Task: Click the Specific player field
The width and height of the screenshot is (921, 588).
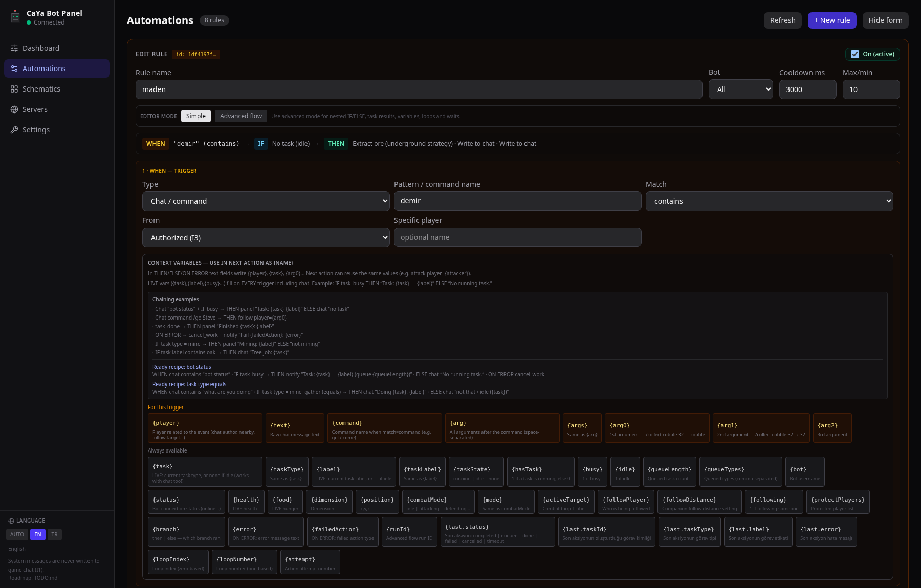Action: [518, 237]
